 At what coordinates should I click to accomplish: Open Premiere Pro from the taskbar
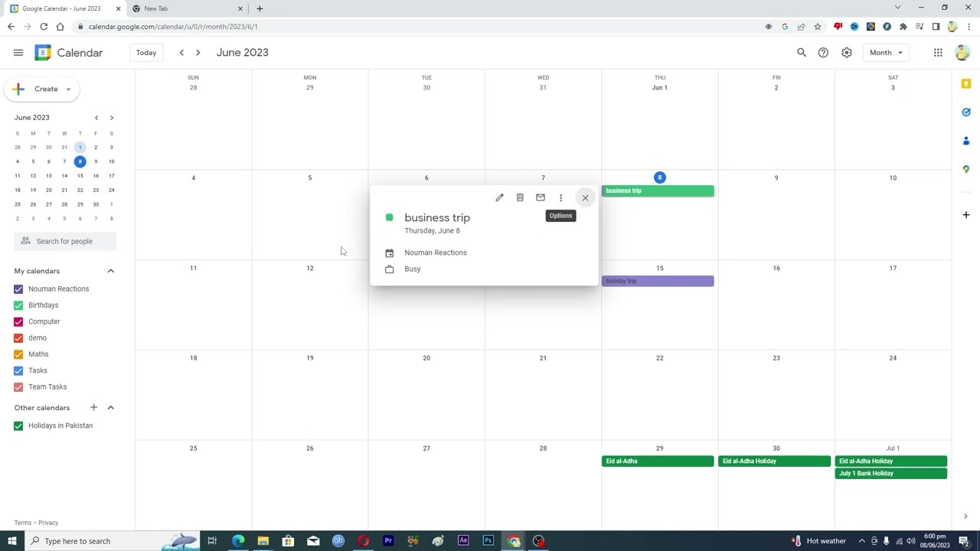[388, 541]
